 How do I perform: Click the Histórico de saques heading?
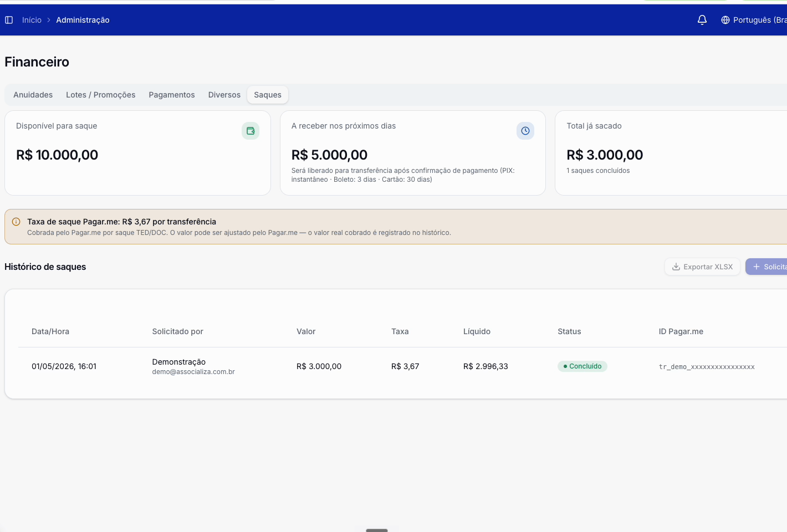click(x=45, y=267)
